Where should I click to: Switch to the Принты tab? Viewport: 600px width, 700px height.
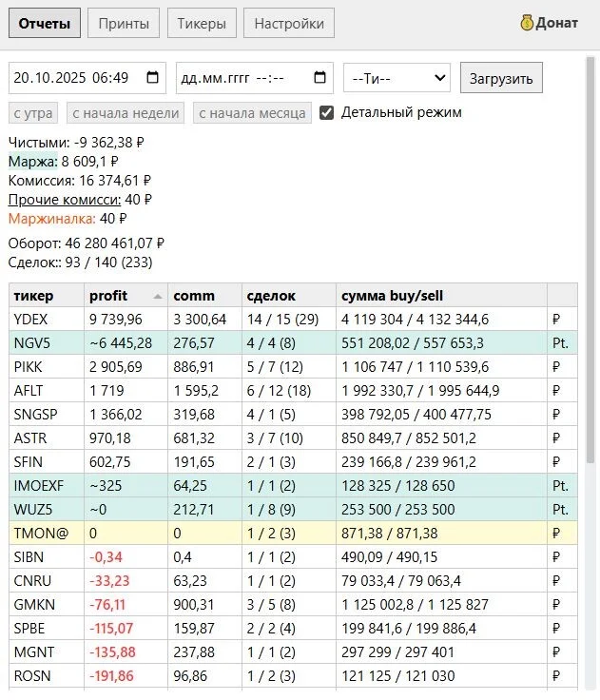(x=124, y=23)
